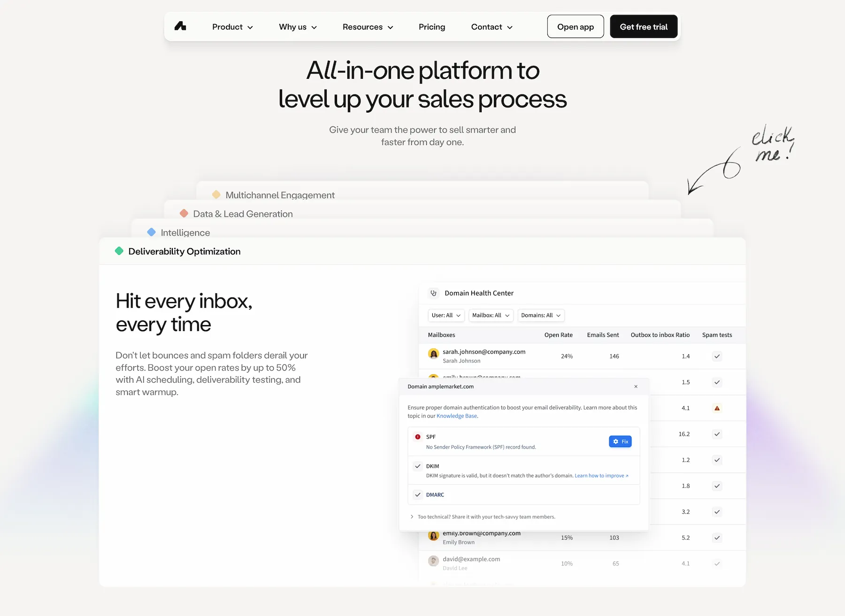Image resolution: width=845 pixels, height=616 pixels.
Task: Click the stethoscope icon next to Domain Health Center
Action: pos(433,293)
